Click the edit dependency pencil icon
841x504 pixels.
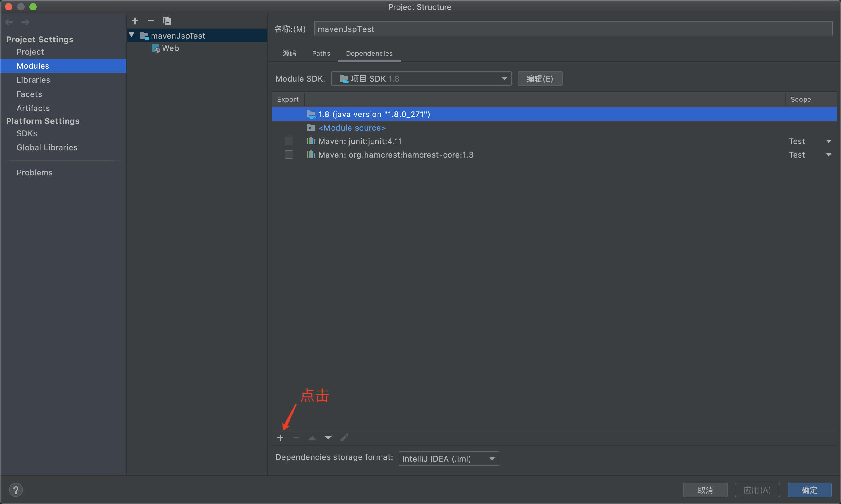click(x=344, y=438)
